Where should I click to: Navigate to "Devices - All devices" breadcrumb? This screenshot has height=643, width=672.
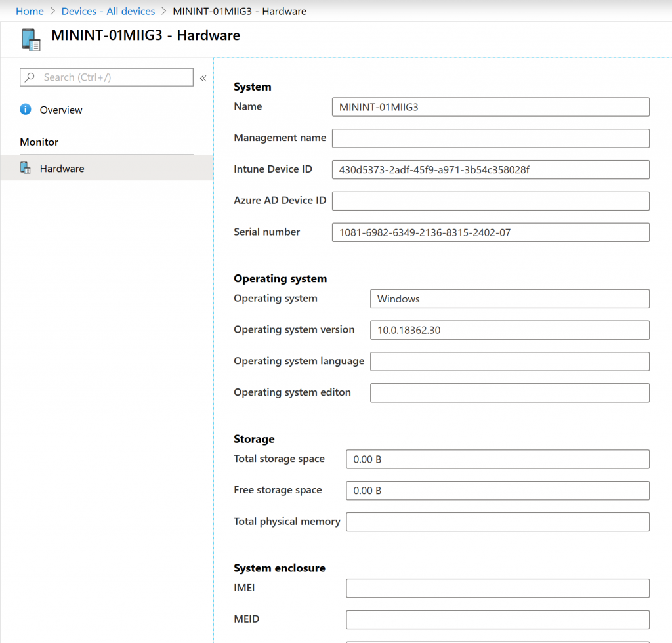(108, 11)
